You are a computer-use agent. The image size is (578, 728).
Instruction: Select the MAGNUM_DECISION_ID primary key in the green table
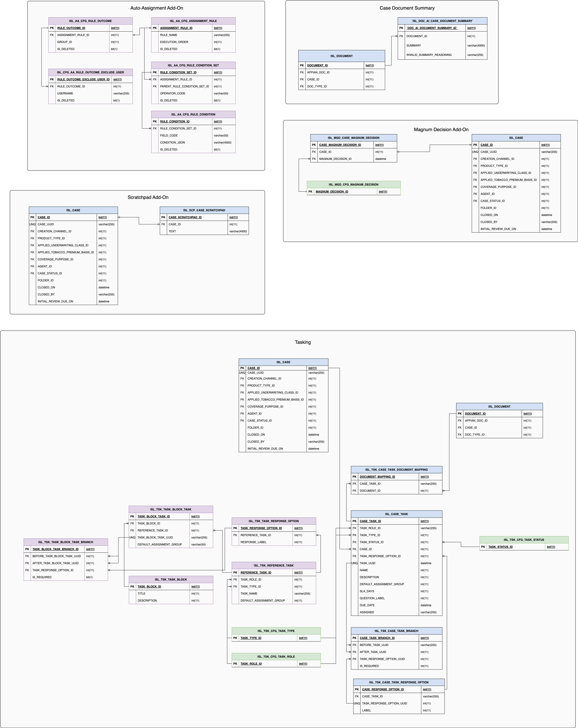pyautogui.click(x=354, y=192)
